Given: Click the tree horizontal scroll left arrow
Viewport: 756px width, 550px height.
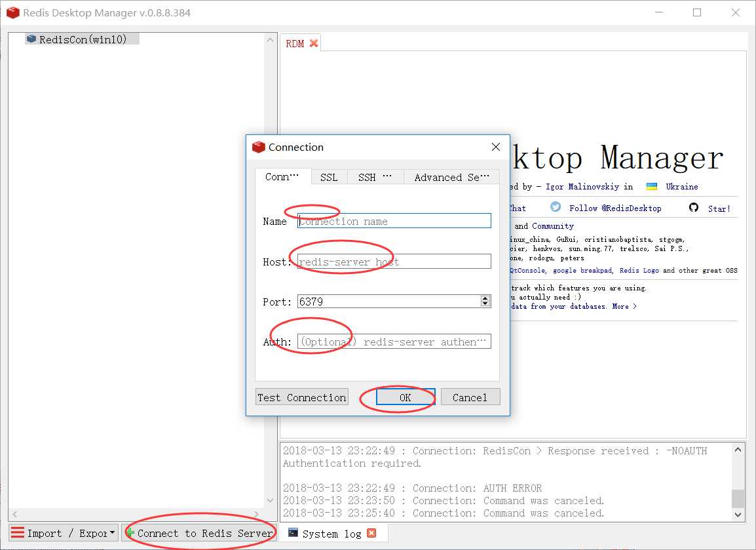Looking at the screenshot, I should pos(15,514).
